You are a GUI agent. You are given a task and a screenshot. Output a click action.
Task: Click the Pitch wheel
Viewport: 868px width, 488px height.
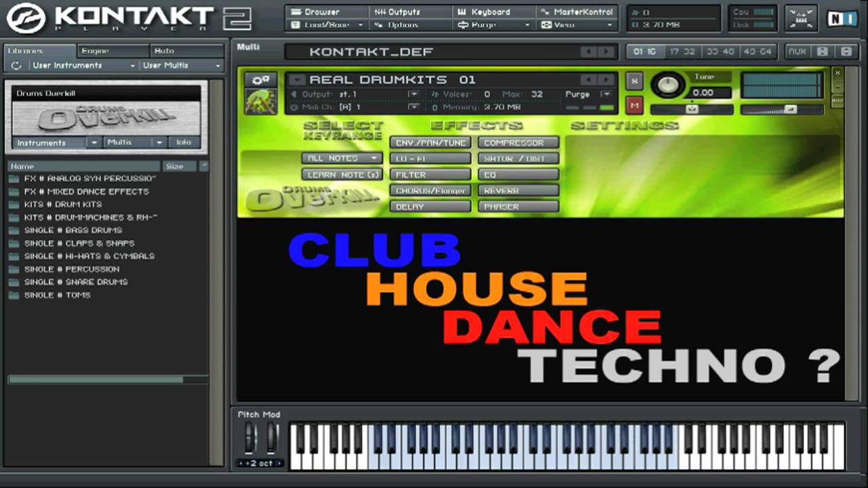point(250,438)
